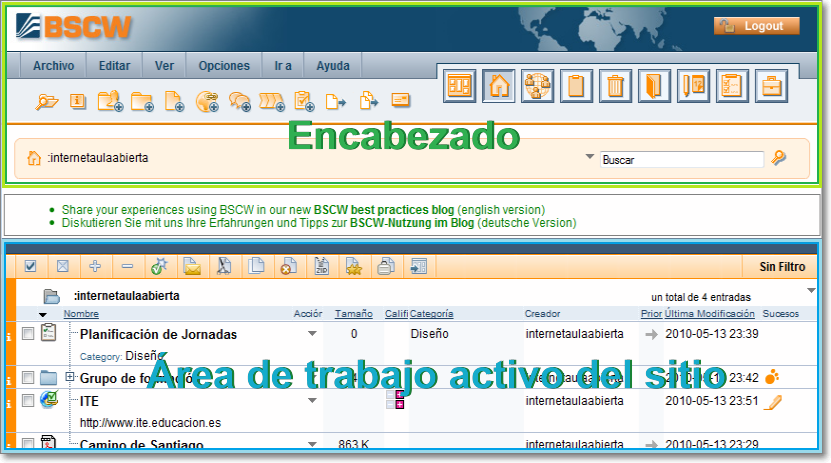831x463 pixels.
Task: Open the Ir a menu
Action: point(283,66)
